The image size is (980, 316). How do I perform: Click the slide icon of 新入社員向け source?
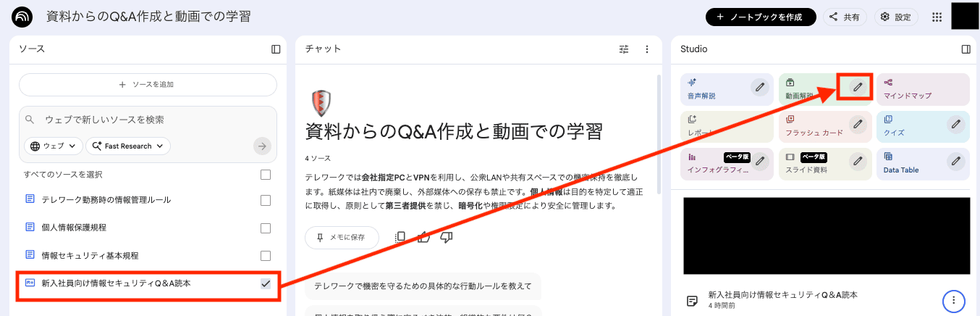(x=30, y=283)
